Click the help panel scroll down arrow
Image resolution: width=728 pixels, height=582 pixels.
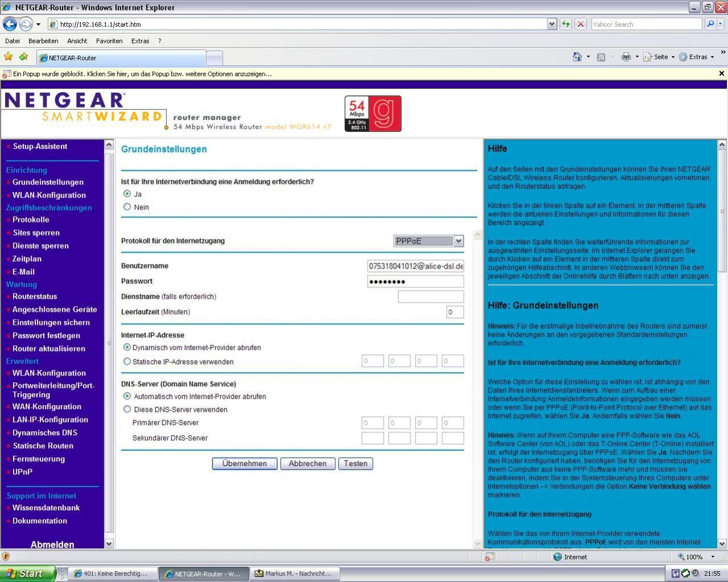pyautogui.click(x=722, y=543)
